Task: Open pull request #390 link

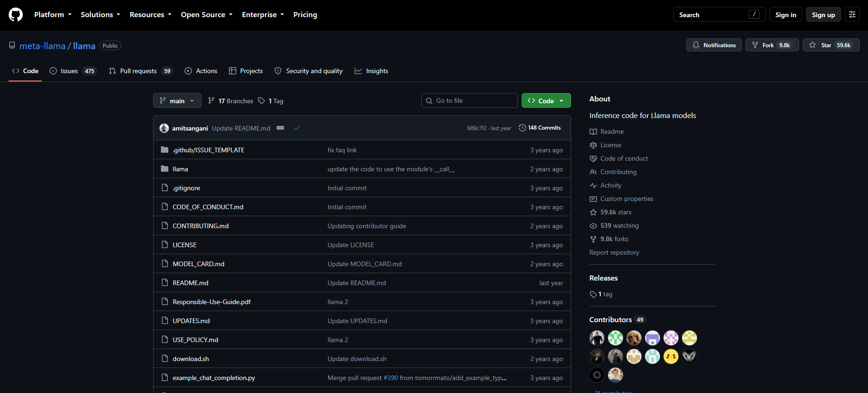Action: [x=391, y=378]
